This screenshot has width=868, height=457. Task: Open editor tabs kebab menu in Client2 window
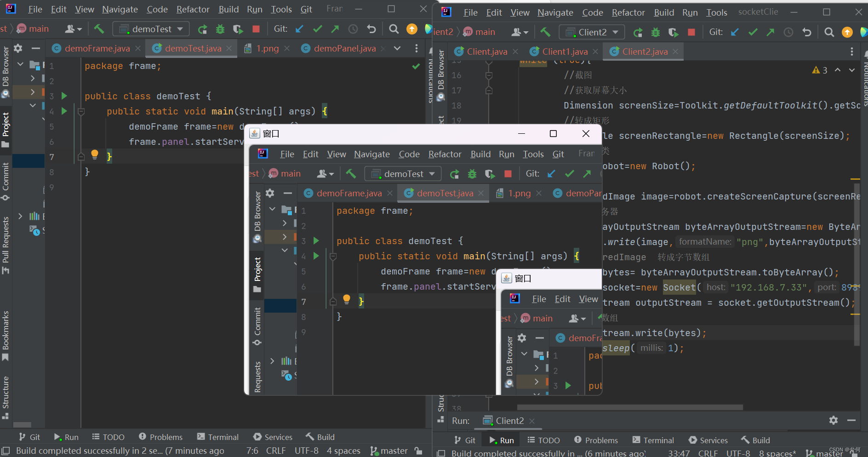pyautogui.click(x=851, y=51)
